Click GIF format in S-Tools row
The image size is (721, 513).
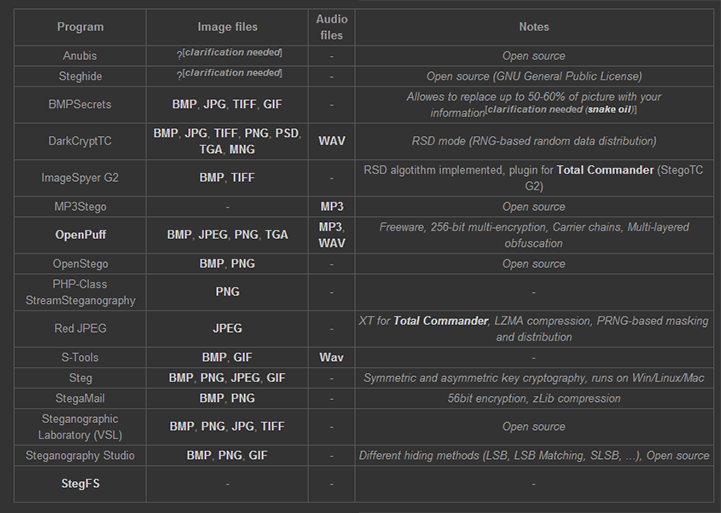coord(243,358)
